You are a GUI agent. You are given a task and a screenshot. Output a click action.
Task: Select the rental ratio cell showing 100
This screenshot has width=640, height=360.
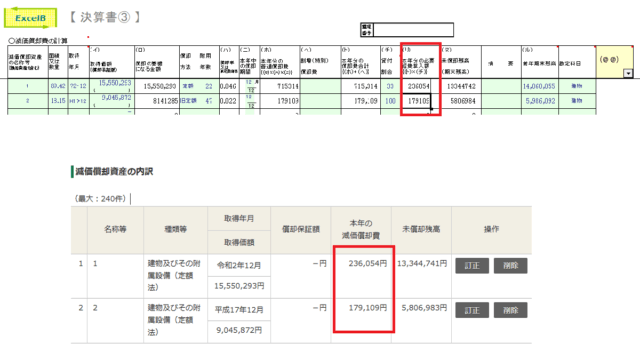390,101
